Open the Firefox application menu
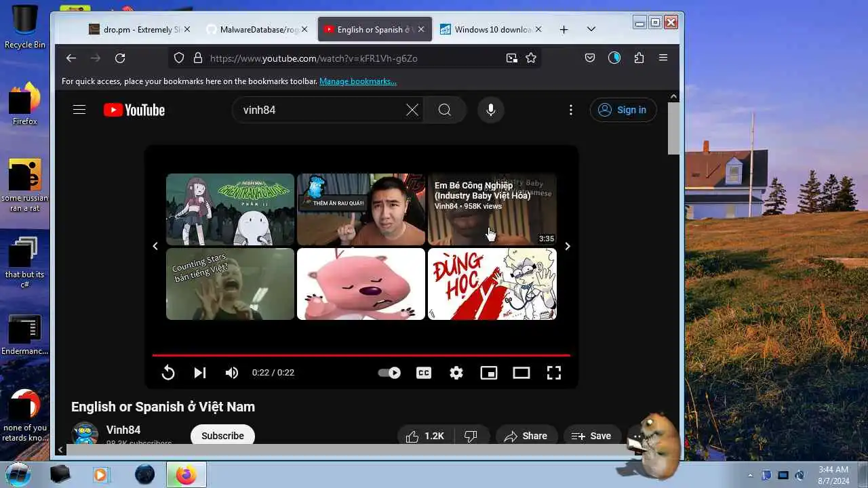The width and height of the screenshot is (868, 488). pyautogui.click(x=663, y=58)
